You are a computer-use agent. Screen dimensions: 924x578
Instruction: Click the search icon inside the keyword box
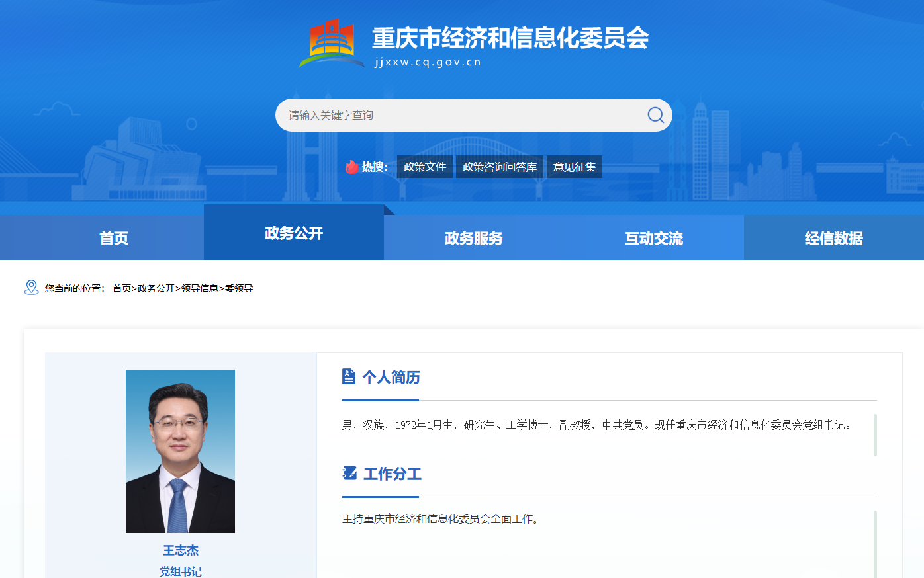coord(654,114)
